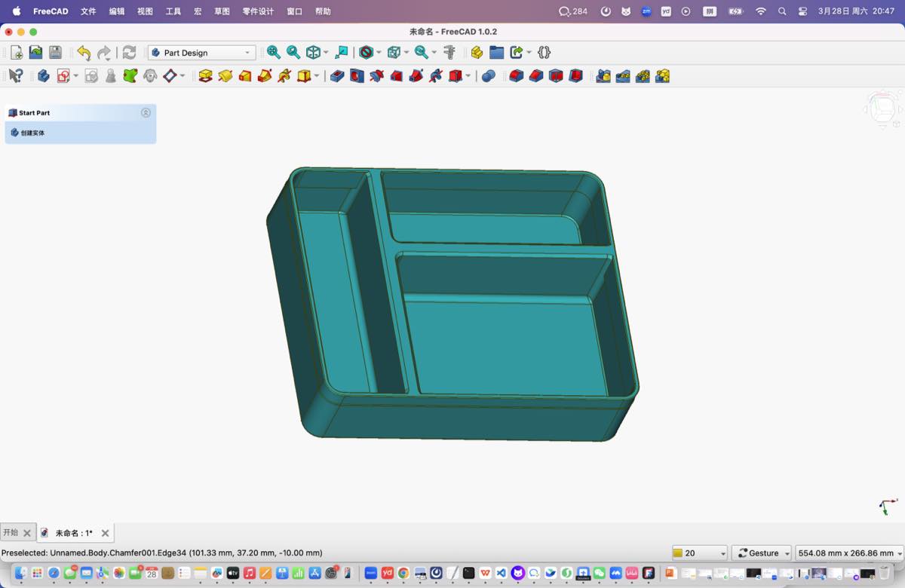Click the Pad tool icon
The image size is (905, 588).
[205, 76]
